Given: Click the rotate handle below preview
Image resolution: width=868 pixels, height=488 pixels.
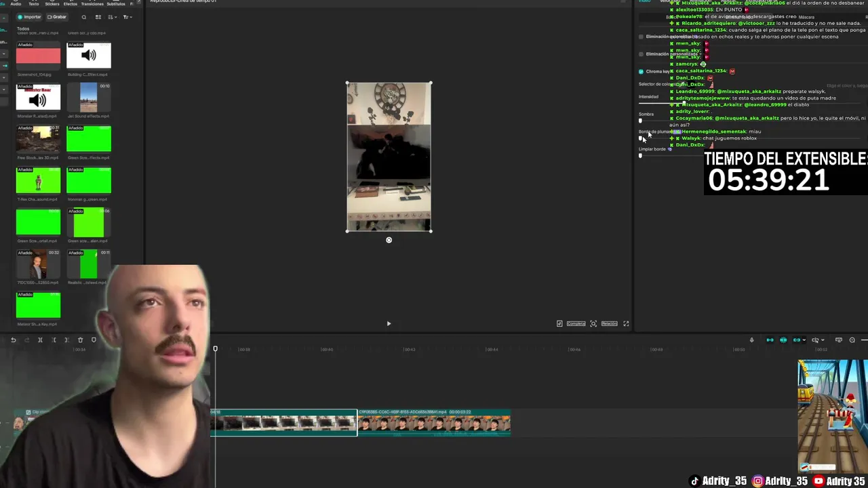Looking at the screenshot, I should (x=389, y=240).
